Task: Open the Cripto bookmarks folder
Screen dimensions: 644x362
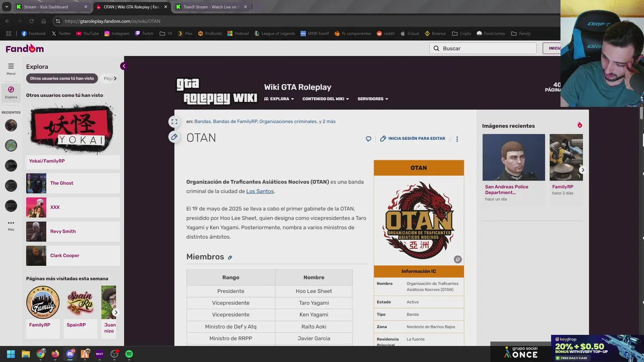Action: [462, 34]
